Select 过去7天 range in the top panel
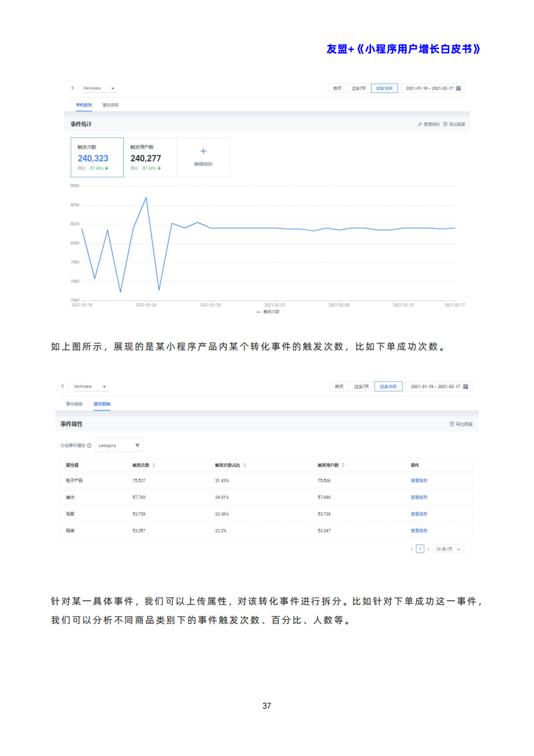 pyautogui.click(x=359, y=88)
